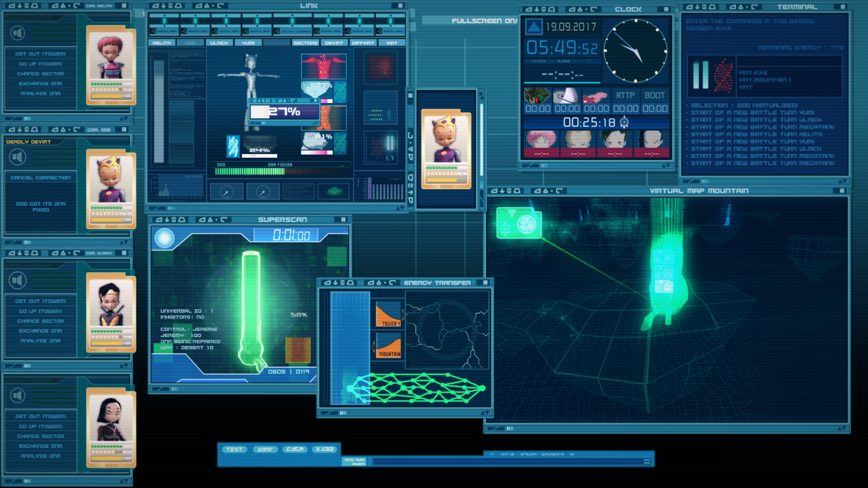Click the 27% progress bar popup
The height and width of the screenshot is (488, 868).
[284, 111]
